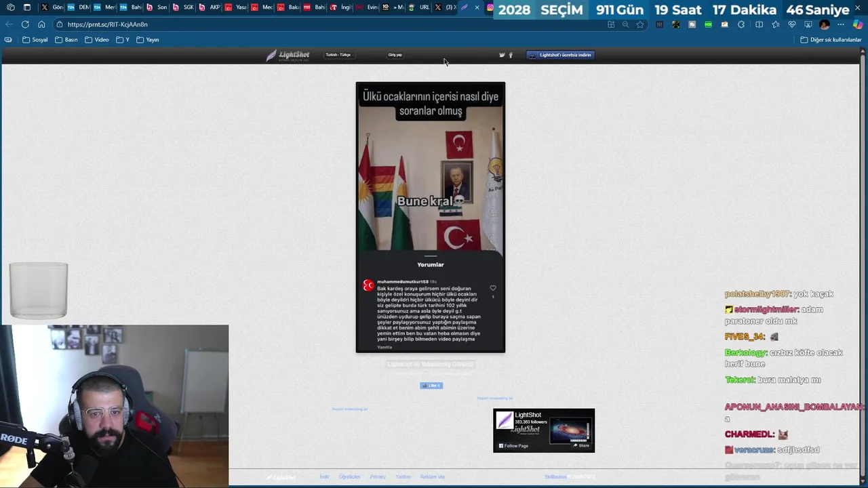
Task: Open the Turkish - Türkçe language selector
Action: pyautogui.click(x=338, y=55)
